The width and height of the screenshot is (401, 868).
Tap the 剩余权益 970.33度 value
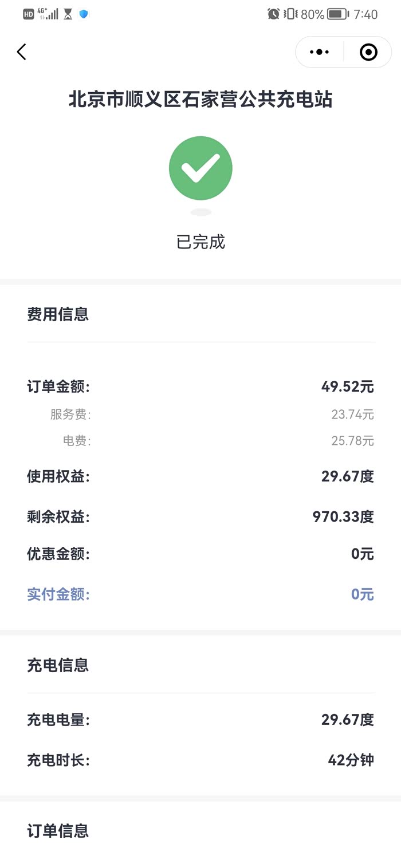tap(343, 517)
